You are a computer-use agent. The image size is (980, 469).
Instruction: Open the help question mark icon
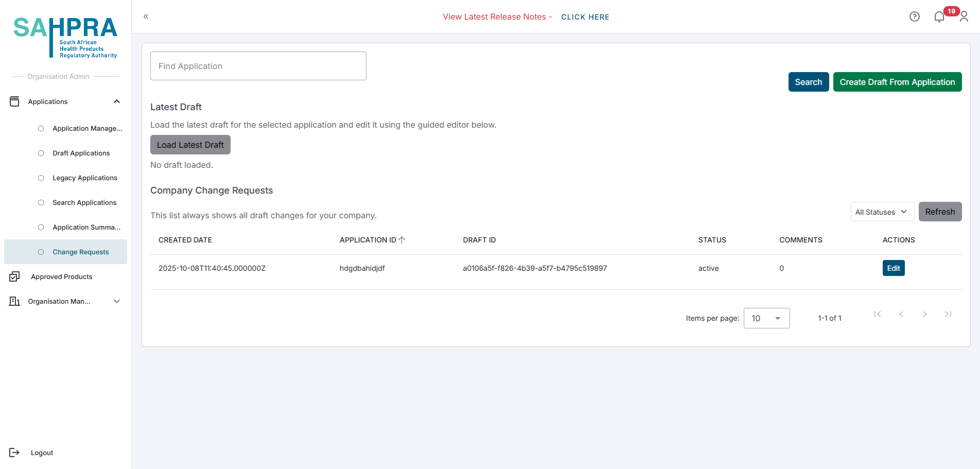pyautogui.click(x=914, y=16)
